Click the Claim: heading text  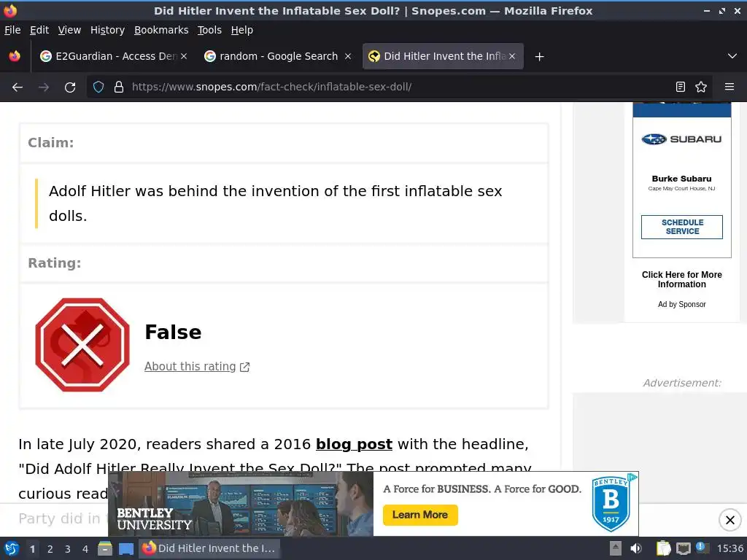(x=51, y=142)
